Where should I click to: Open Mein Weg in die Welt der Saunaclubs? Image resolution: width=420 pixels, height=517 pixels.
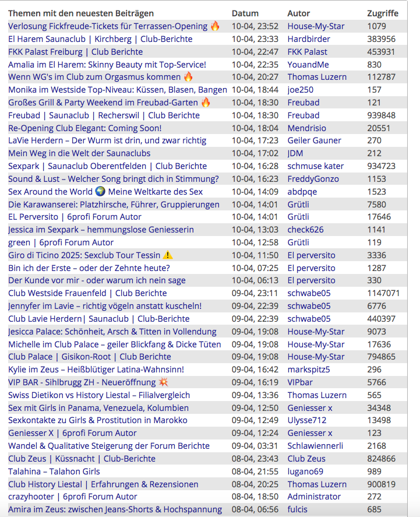(x=79, y=153)
